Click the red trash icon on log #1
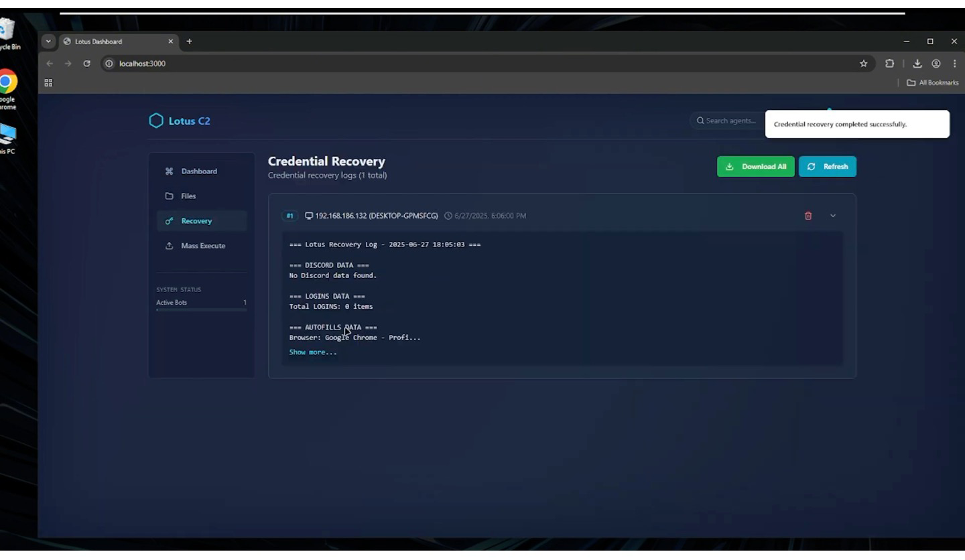Image resolution: width=965 pixels, height=560 pixels. coord(808,216)
